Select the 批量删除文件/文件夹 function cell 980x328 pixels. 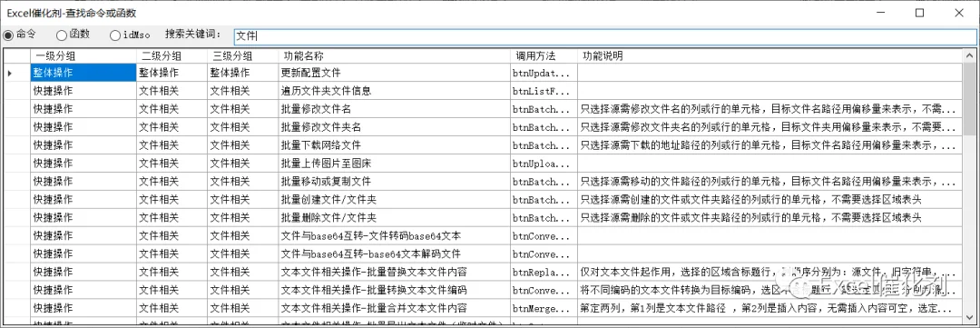click(395, 218)
